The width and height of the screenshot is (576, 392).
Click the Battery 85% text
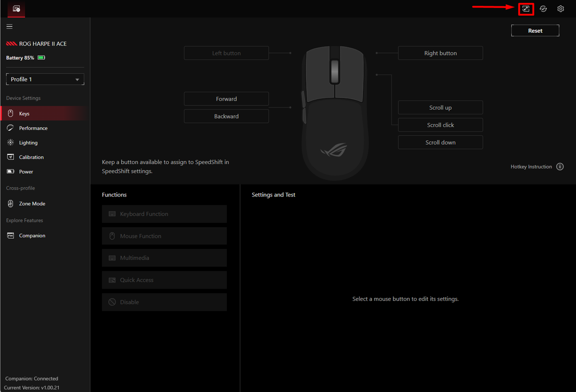pos(20,58)
